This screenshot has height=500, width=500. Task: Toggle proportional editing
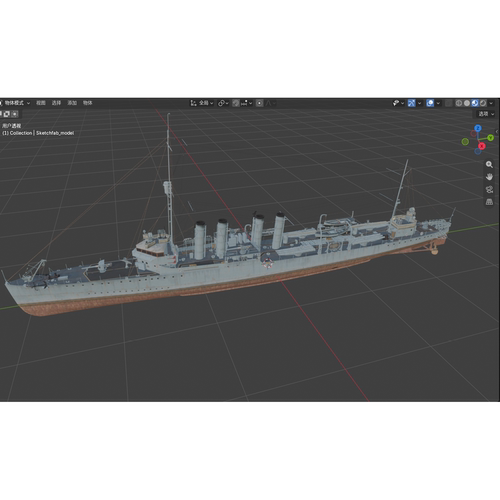click(x=260, y=103)
